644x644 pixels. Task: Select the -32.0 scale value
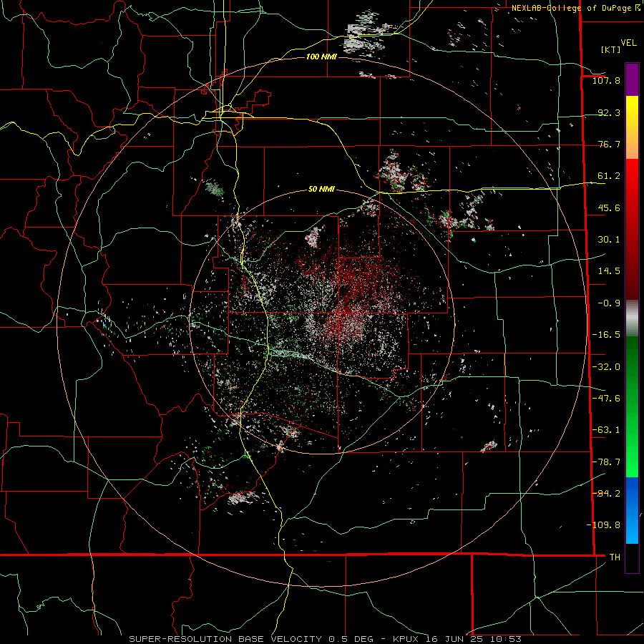(606, 367)
